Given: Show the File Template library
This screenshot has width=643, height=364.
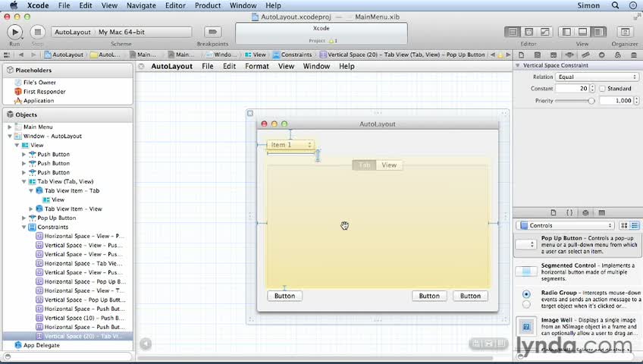Looking at the screenshot, I should [554, 212].
